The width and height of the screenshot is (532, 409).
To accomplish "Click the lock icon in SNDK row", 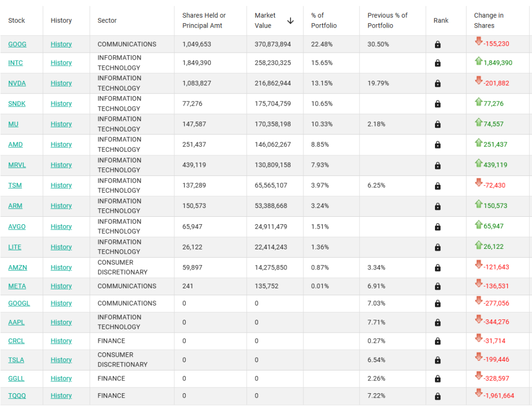I will 438,103.
